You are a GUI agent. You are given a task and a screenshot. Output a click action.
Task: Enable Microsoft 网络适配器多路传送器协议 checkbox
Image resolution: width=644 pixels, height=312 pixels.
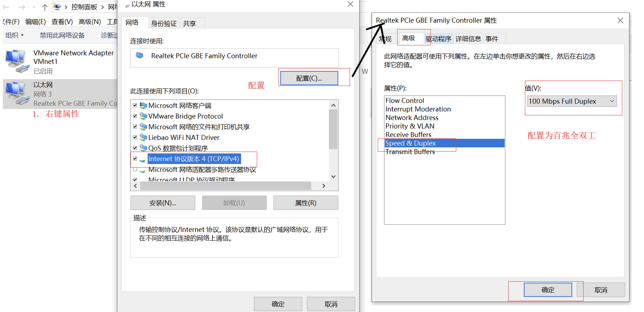click(x=135, y=170)
